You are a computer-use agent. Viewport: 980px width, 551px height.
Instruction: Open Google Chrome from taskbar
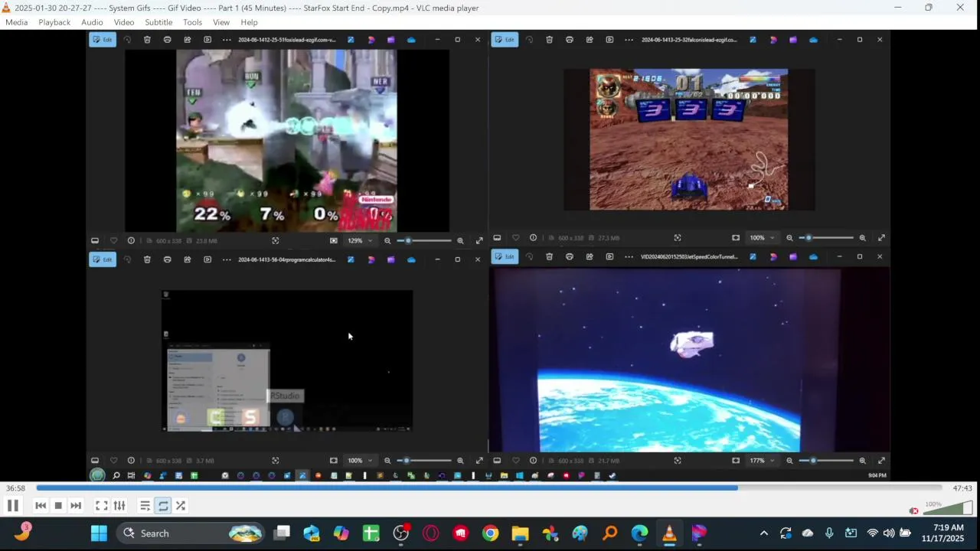490,533
